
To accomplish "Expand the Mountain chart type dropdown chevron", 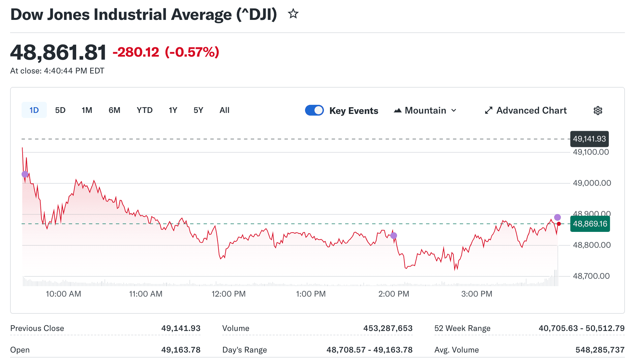I will point(454,111).
